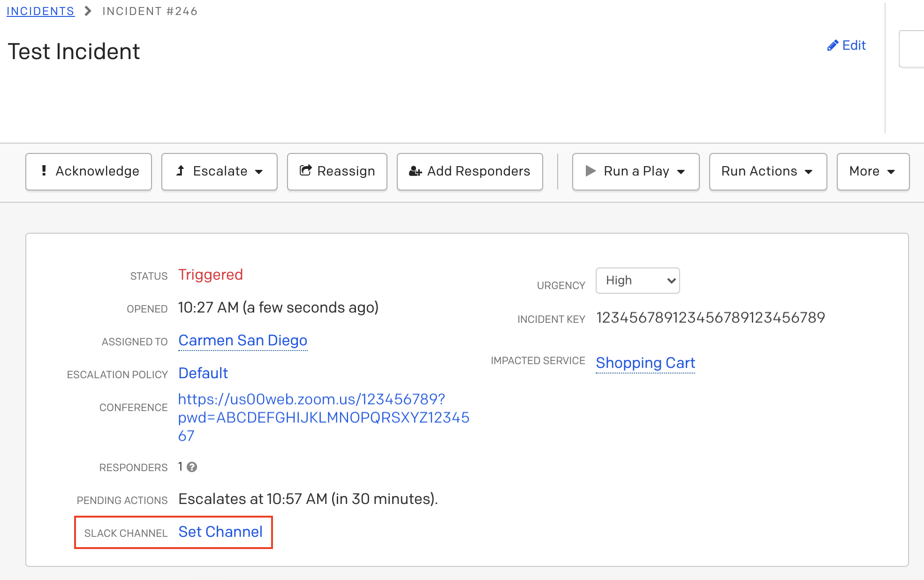Screen dimensions: 924x580
Task: Open the Shopping Cart service link
Action: [x=645, y=363]
